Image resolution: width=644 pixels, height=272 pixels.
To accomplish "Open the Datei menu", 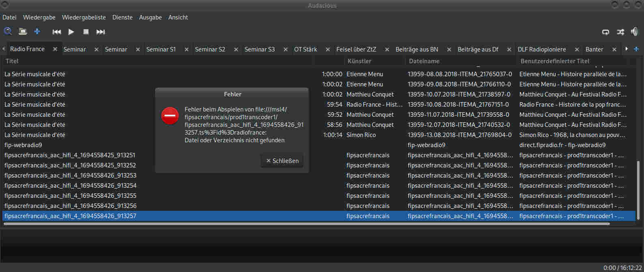I will point(9,17).
